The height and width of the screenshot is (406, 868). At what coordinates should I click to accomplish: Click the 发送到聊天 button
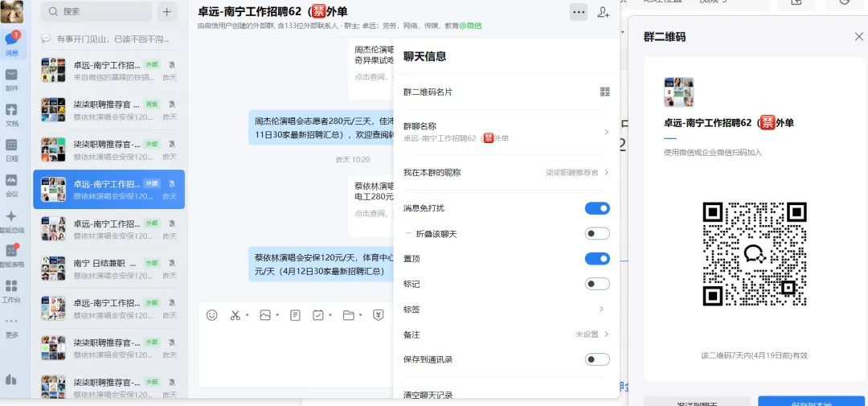point(697,401)
